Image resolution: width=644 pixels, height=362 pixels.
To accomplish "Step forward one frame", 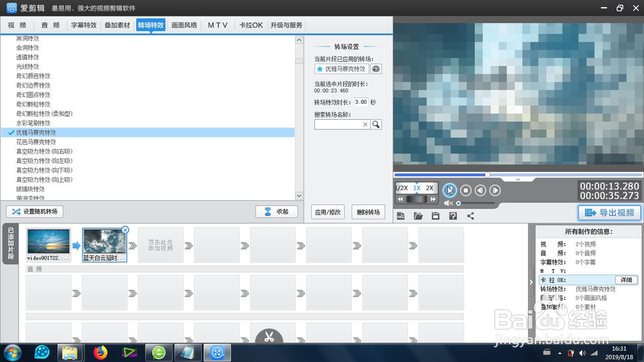I will point(495,190).
